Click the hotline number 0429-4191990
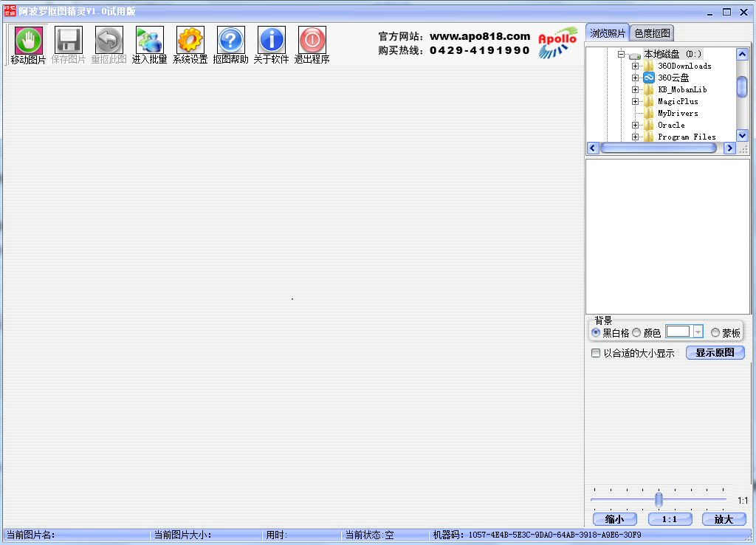This screenshot has width=756, height=545. point(480,50)
